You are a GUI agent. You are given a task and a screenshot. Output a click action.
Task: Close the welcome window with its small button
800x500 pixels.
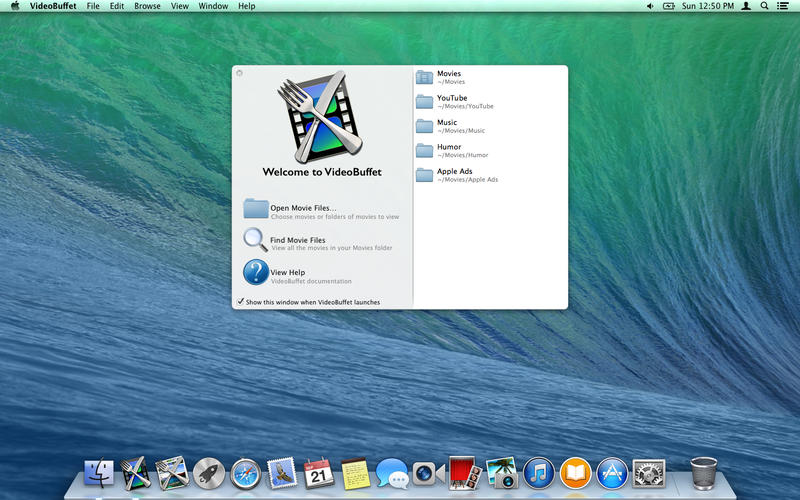point(239,73)
